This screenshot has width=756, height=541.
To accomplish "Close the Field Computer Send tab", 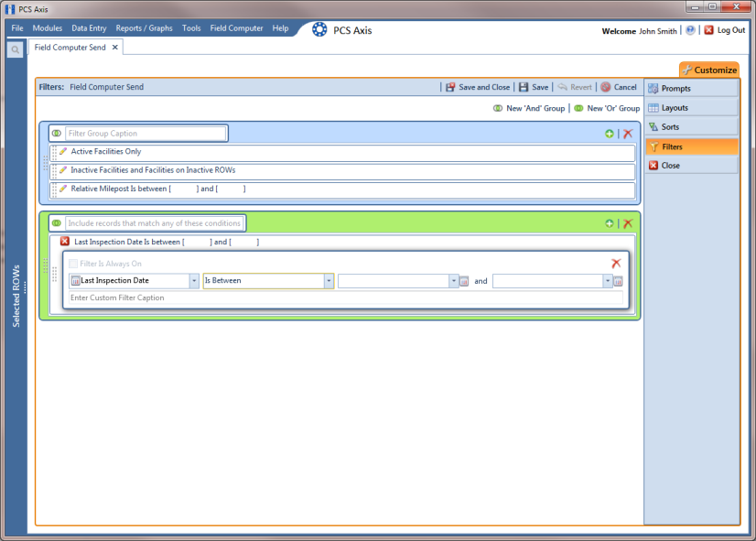I will pyautogui.click(x=114, y=48).
